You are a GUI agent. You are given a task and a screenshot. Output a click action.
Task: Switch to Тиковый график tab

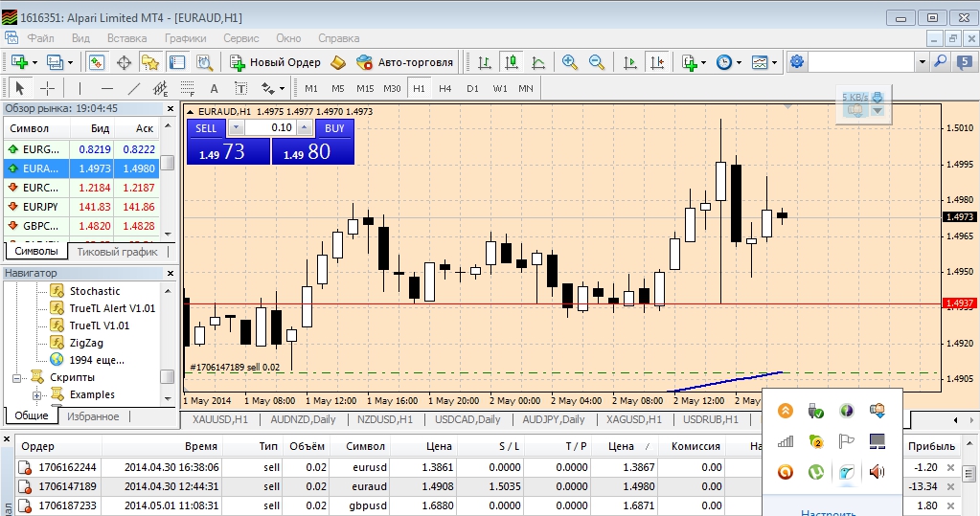click(x=117, y=252)
